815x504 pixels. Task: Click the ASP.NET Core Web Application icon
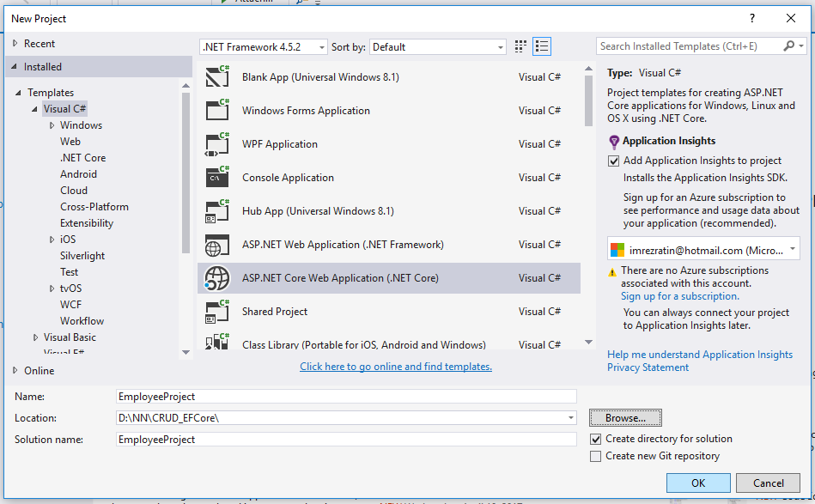pyautogui.click(x=217, y=278)
